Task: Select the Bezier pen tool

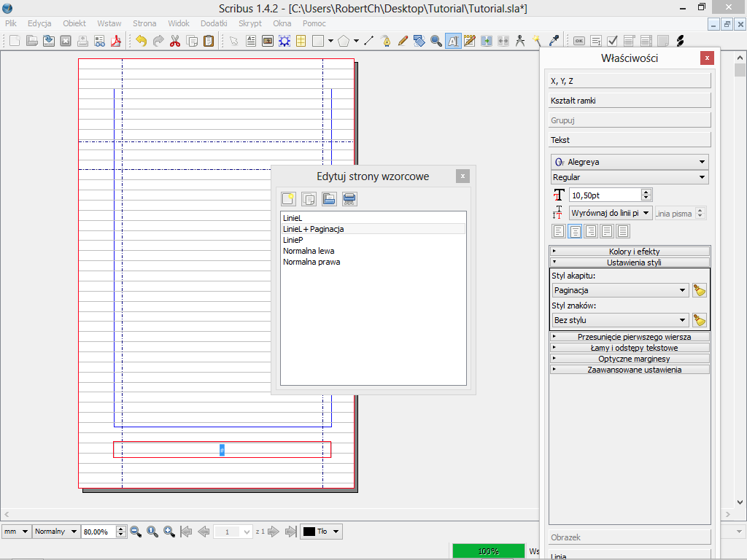Action: 386,41
